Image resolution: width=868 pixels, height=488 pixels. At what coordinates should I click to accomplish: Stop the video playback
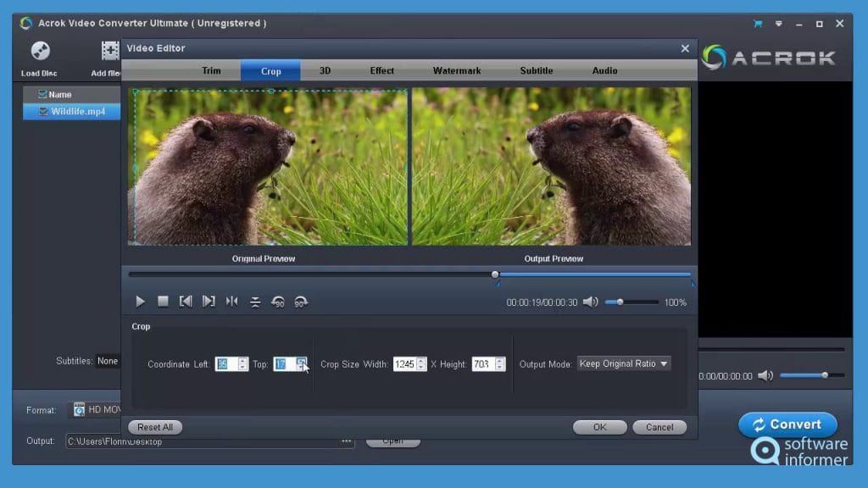click(162, 301)
